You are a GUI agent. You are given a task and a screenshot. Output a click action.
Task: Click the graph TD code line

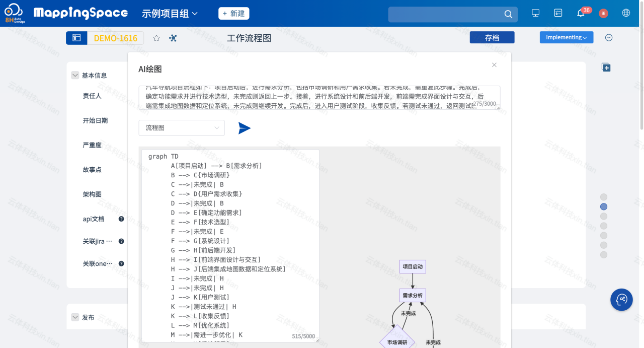click(164, 156)
